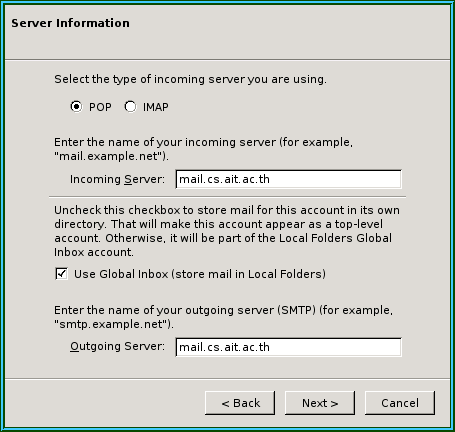The width and height of the screenshot is (455, 432).
Task: Proceed with the Next > button
Action: tap(320, 403)
